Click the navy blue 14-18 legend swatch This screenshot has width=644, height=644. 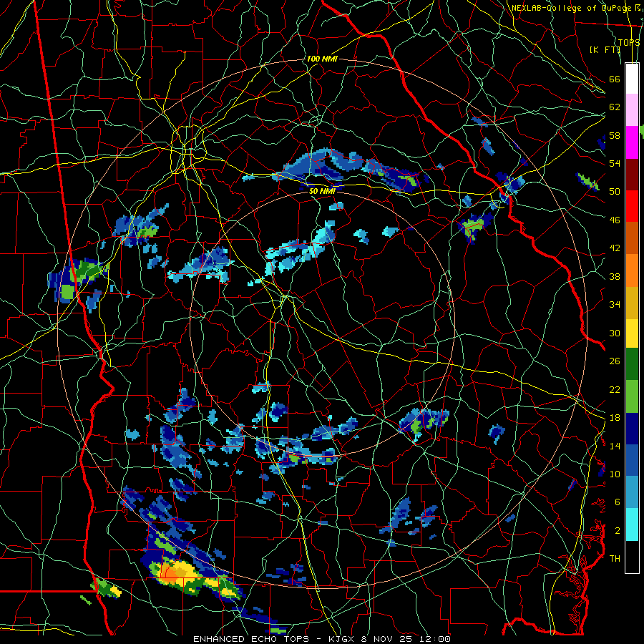[x=632, y=429]
